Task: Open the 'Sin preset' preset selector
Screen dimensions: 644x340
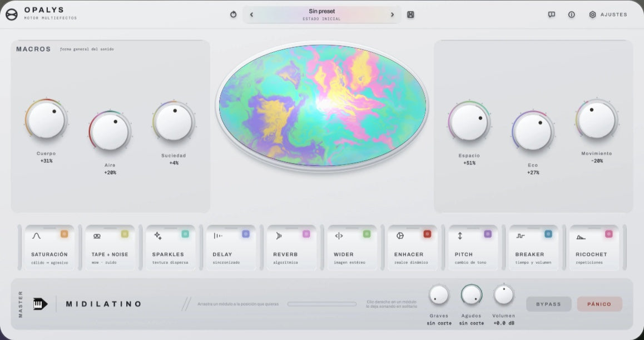Action: [321, 14]
